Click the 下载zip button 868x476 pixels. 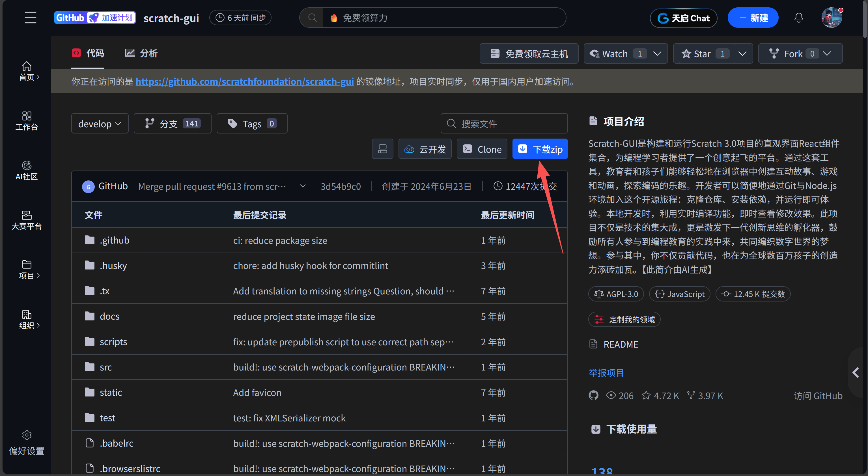[x=540, y=149]
